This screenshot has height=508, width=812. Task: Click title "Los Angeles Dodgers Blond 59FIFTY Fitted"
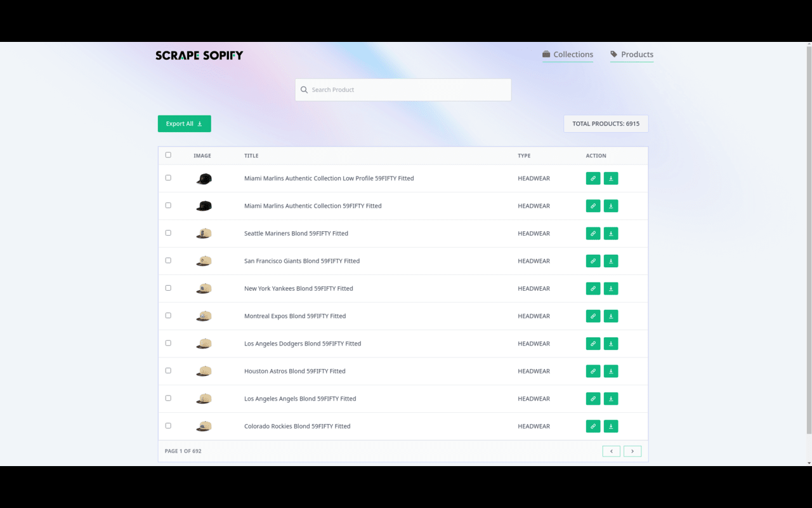(303, 344)
